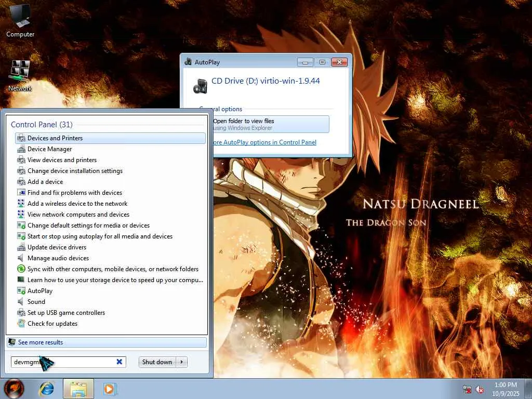
Task: Open AutoPlay control panel result
Action: [110, 291]
